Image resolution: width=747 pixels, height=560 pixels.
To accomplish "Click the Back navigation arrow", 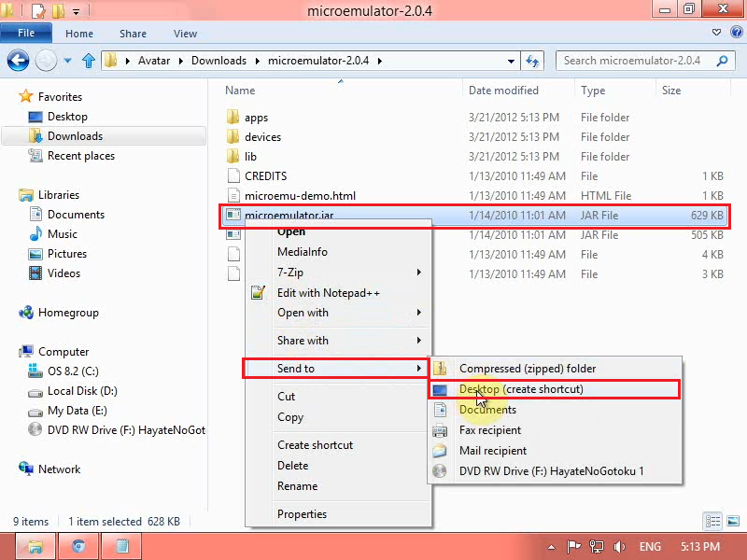I will pos(18,61).
